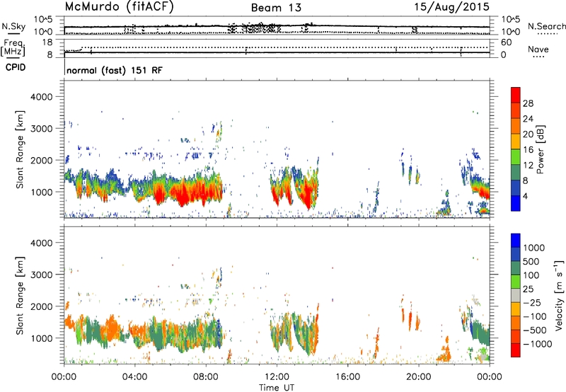Click the "Beam 13" heading

pyautogui.click(x=276, y=8)
